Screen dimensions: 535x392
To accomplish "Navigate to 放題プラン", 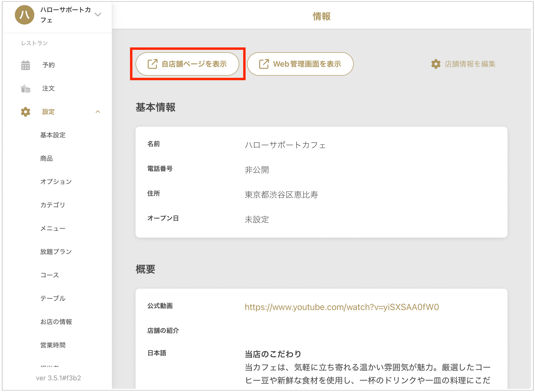I will pos(56,252).
